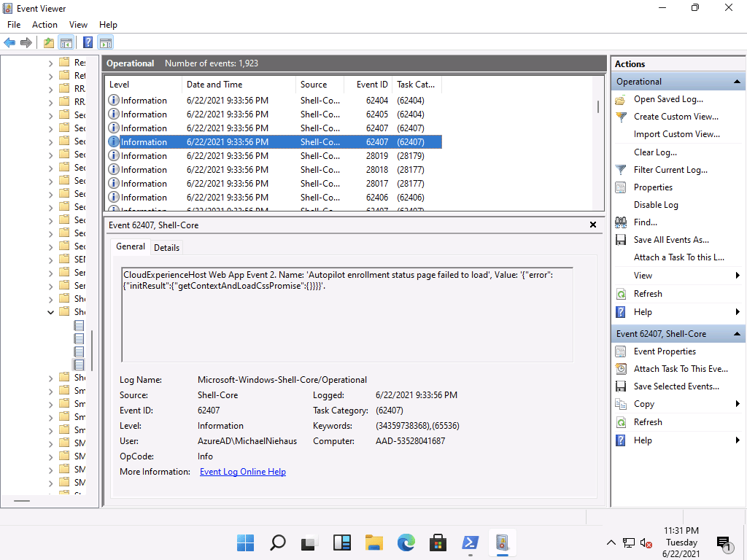
Task: Collapse the Event 62407 actions section
Action: [x=737, y=334]
